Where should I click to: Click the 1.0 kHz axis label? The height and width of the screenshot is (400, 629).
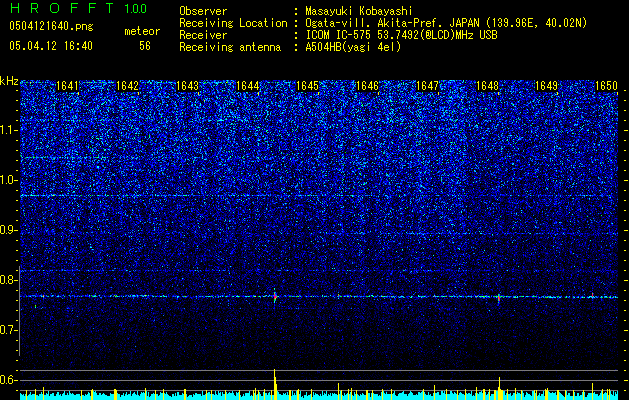pos(8,180)
